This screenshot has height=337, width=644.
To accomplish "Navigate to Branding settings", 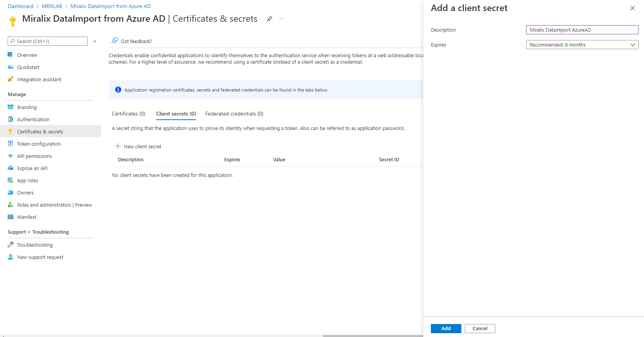I will tap(27, 107).
